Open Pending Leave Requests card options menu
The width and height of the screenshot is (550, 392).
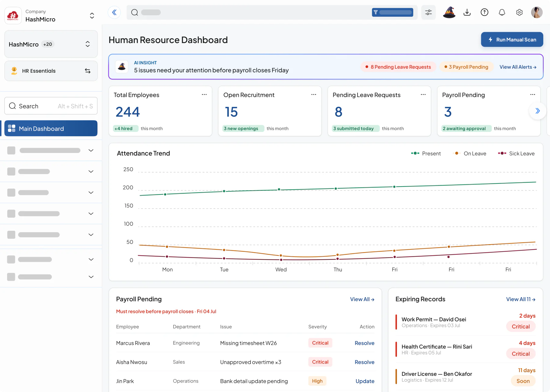point(423,95)
